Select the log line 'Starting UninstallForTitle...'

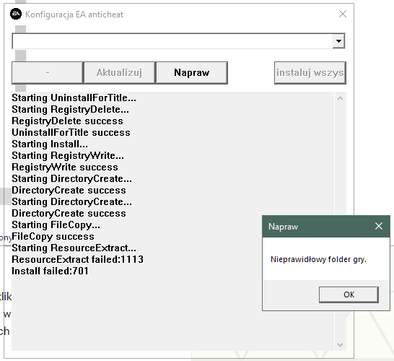click(x=74, y=98)
